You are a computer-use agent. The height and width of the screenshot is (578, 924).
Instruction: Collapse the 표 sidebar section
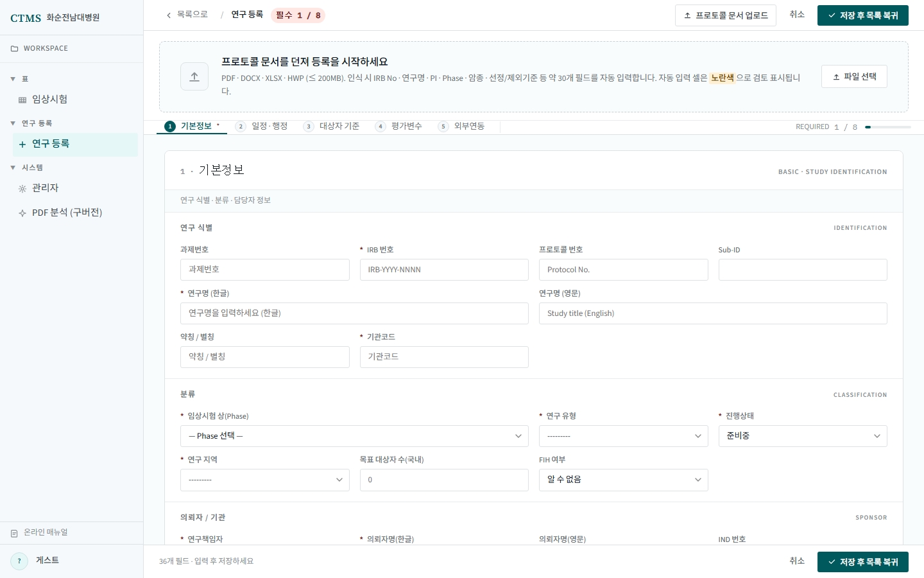click(13, 79)
